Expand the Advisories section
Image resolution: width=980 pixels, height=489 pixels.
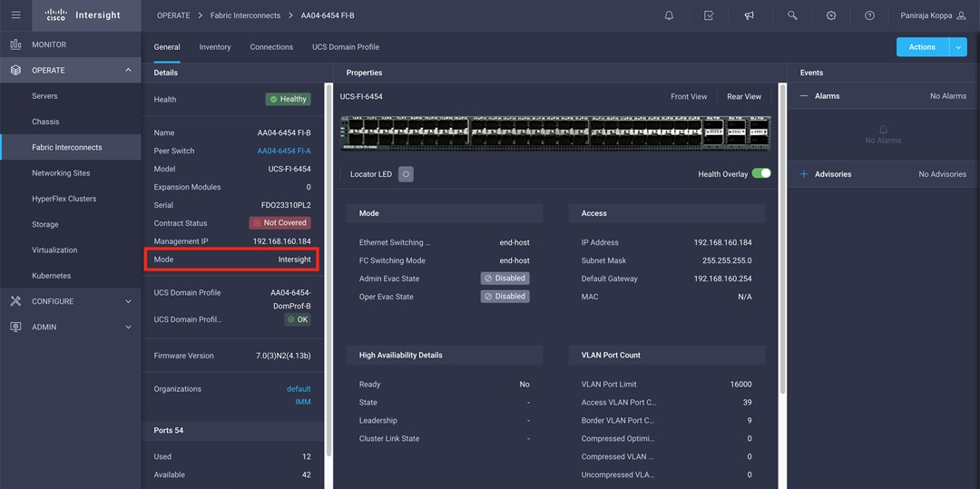click(x=804, y=174)
